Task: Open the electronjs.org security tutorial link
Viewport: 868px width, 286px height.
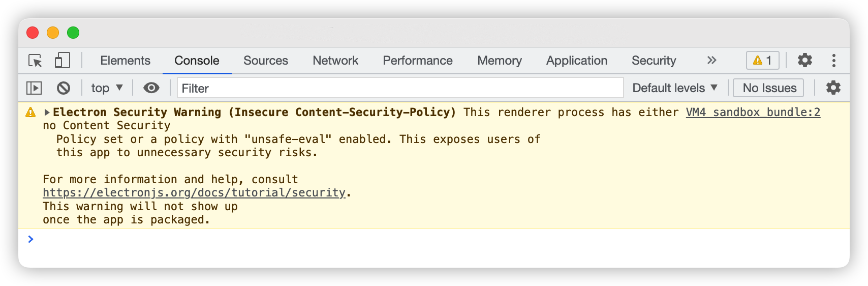Action: pos(194,192)
